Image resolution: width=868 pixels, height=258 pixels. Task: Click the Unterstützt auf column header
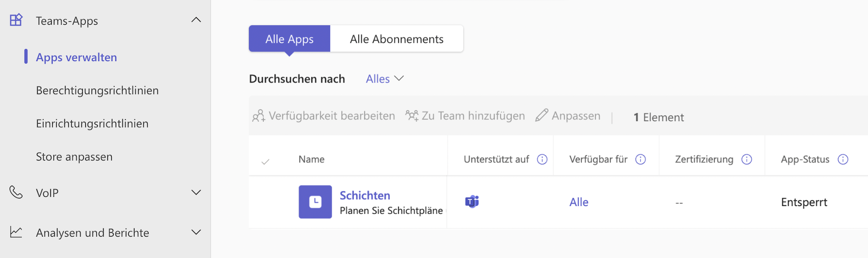click(x=496, y=159)
